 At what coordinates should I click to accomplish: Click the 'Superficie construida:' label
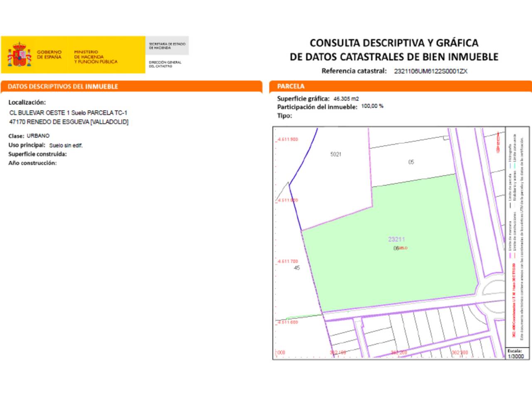tap(37, 154)
